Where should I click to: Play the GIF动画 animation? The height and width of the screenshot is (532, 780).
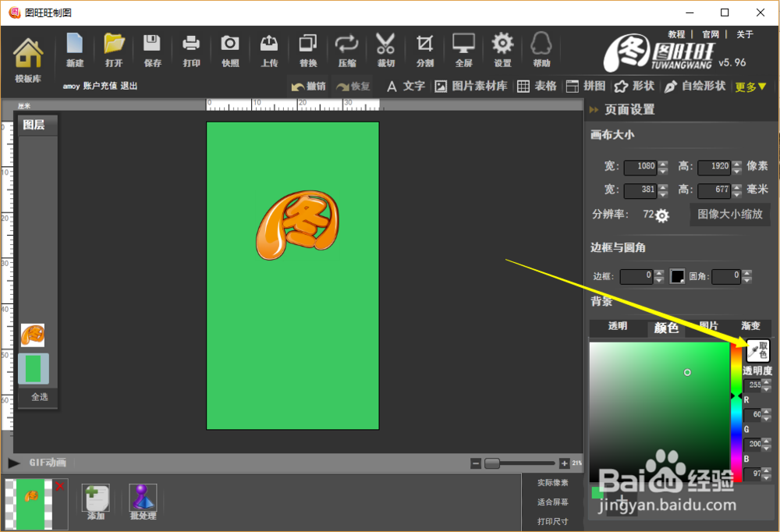tap(14, 463)
